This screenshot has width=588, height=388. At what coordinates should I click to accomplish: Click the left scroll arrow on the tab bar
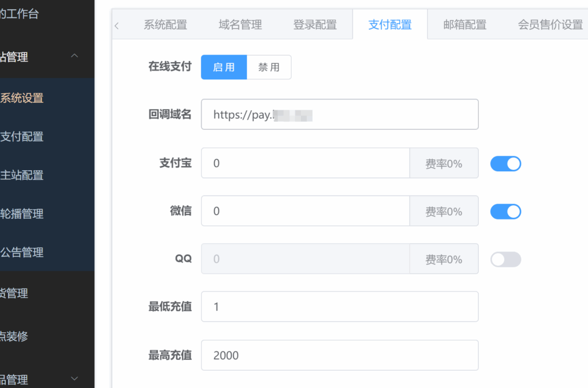click(x=117, y=25)
